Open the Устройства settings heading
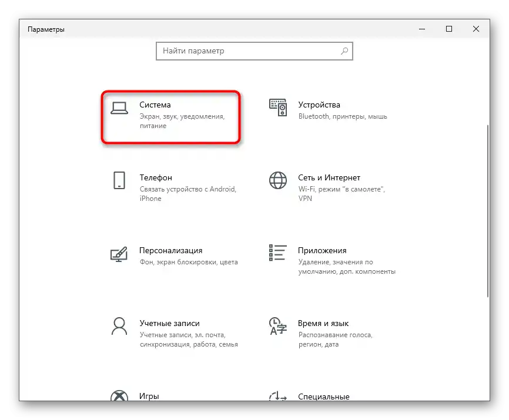 [319, 105]
